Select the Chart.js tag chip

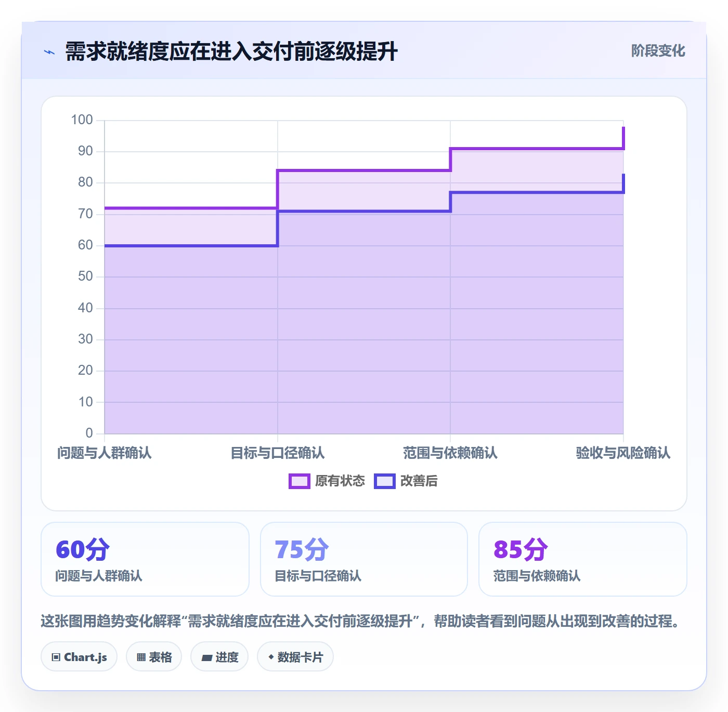(79, 657)
